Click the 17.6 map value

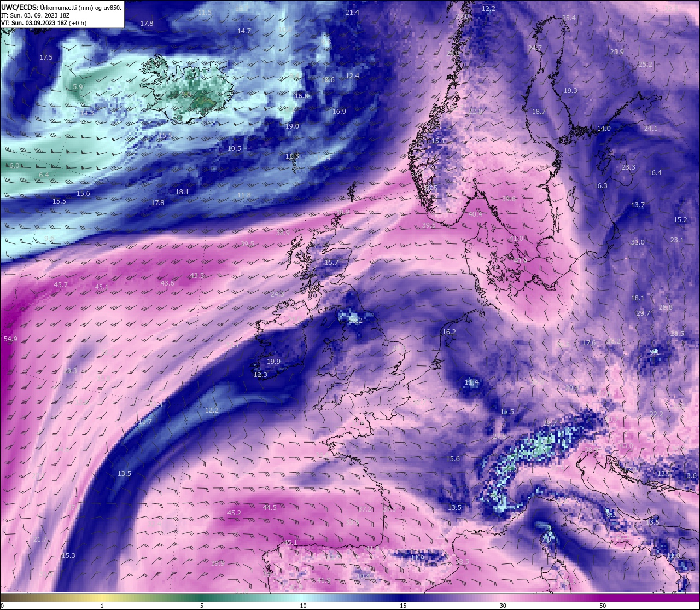click(589, 343)
